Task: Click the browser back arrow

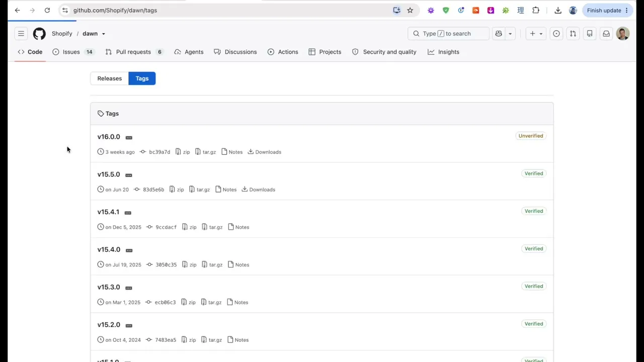Action: point(18,10)
